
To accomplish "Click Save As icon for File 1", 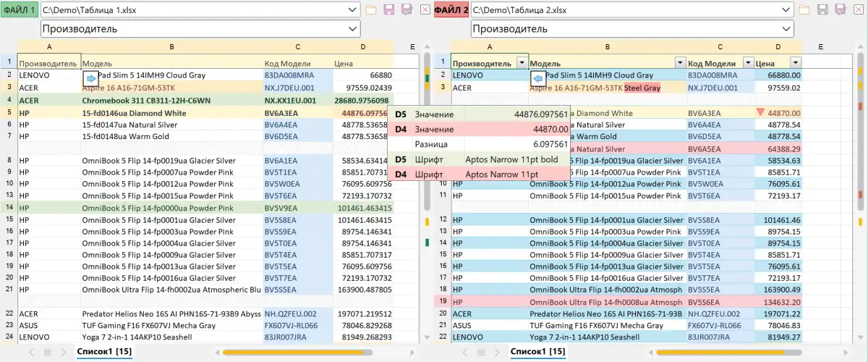I will tap(407, 9).
